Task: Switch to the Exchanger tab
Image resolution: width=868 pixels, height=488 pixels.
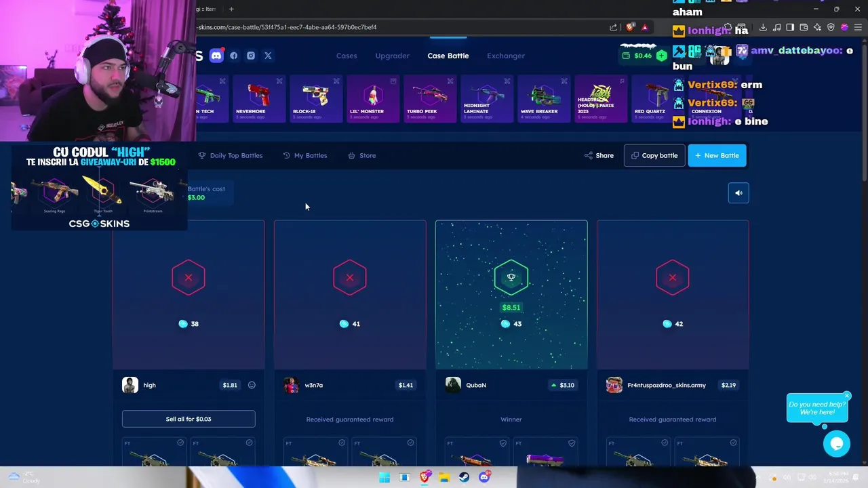Action: click(506, 56)
